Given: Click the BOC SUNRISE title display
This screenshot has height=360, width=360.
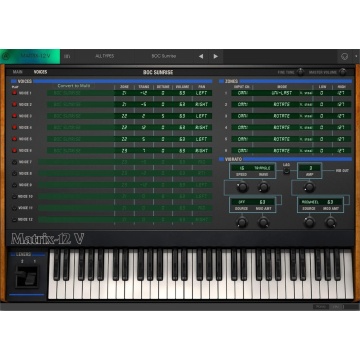Looking at the screenshot, I should (x=158, y=72).
